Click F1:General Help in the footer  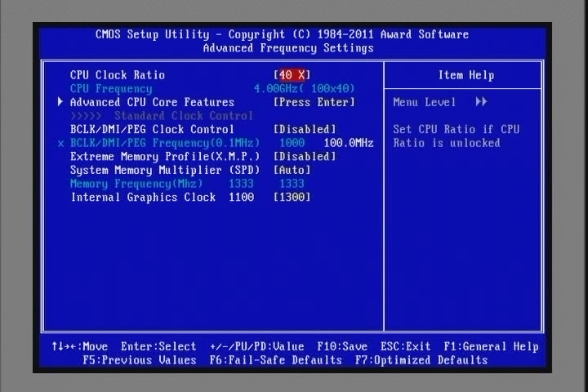492,346
